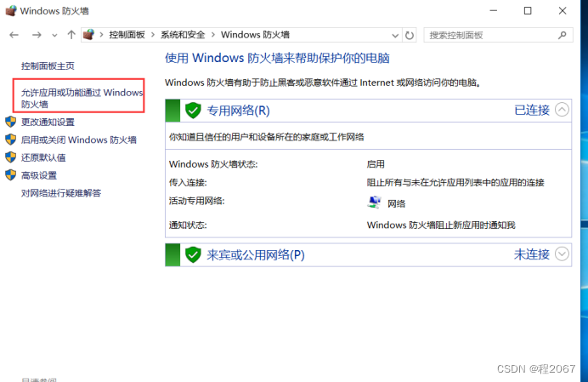This screenshot has height=382, width=588.
Task: Click shield icon beside 高级设置
Action: pyautogui.click(x=10, y=174)
